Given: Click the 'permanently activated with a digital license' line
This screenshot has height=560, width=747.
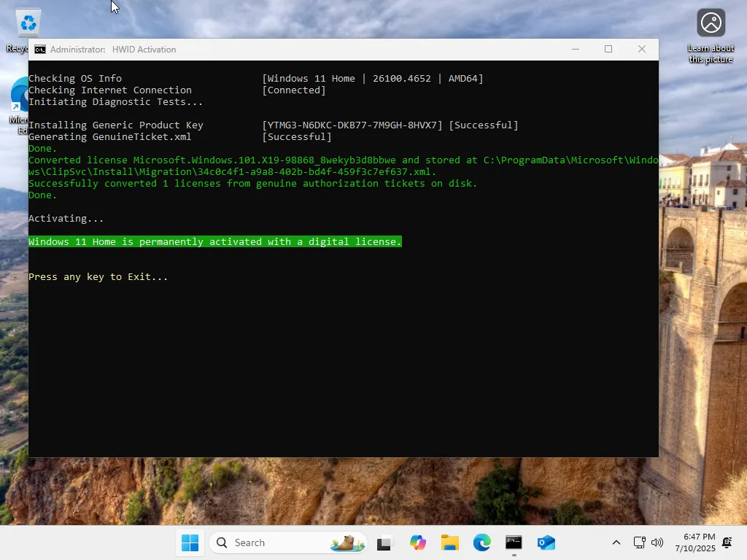Looking at the screenshot, I should point(215,242).
